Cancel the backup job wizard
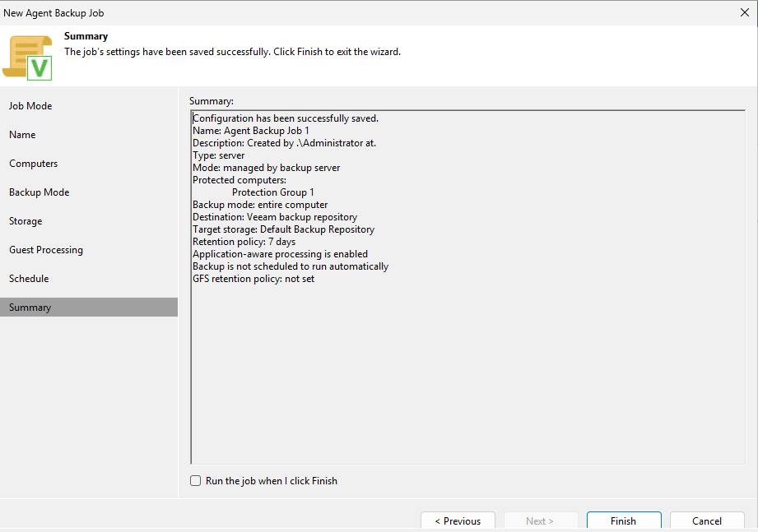 click(x=707, y=520)
